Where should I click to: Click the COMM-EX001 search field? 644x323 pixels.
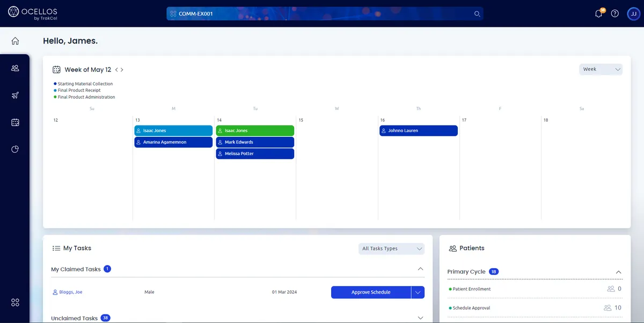click(325, 14)
